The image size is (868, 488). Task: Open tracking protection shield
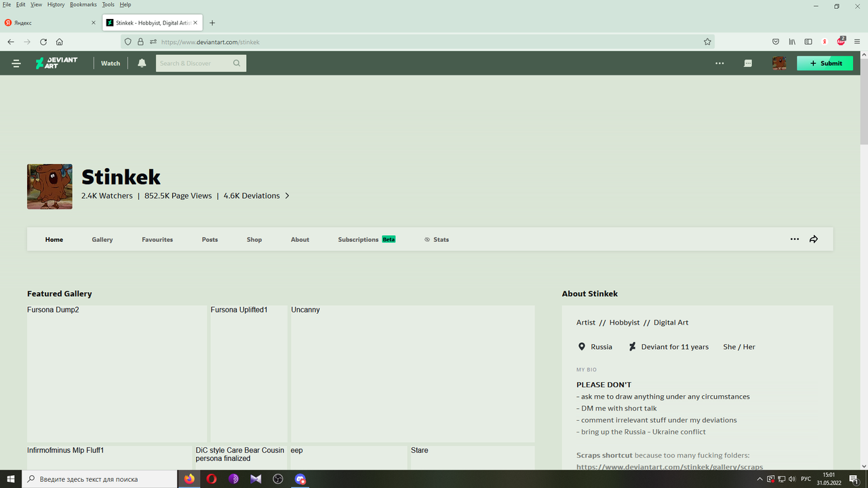(x=128, y=41)
